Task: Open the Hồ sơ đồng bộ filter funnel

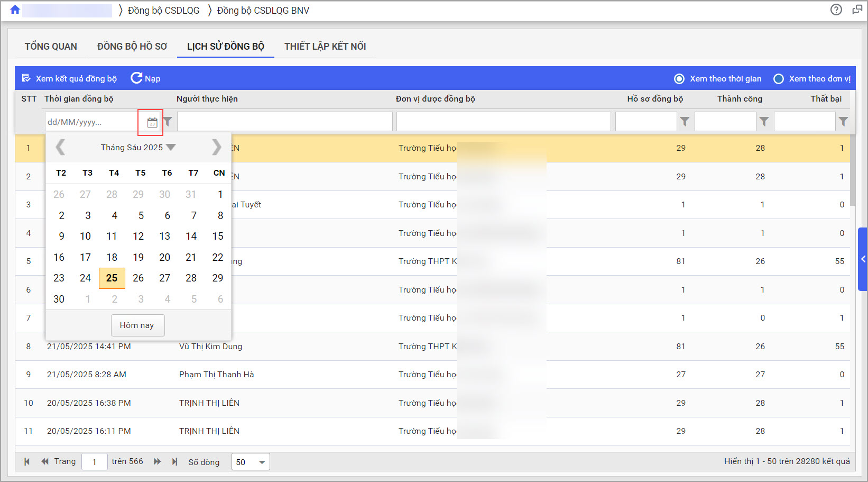Action: pos(685,122)
